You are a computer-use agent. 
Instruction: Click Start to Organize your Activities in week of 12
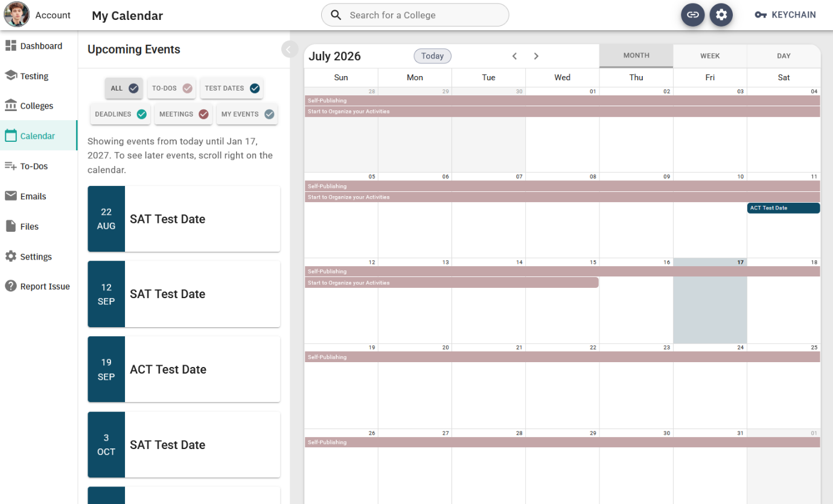tap(452, 282)
